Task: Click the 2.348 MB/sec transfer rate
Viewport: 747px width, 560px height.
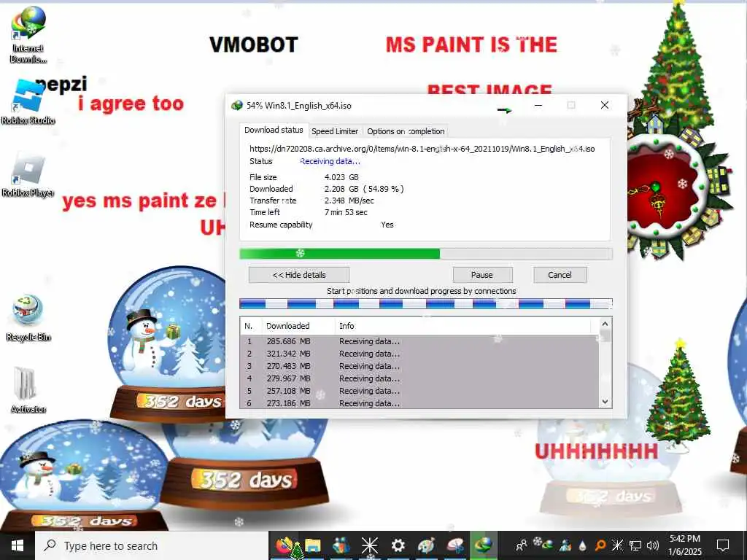Action: tap(349, 201)
